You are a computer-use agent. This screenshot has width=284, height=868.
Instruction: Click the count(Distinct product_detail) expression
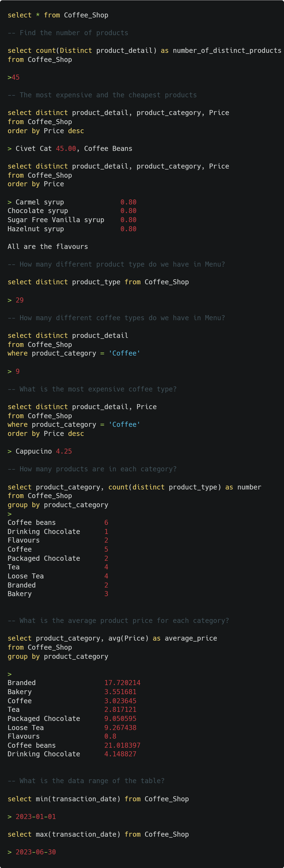[96, 50]
